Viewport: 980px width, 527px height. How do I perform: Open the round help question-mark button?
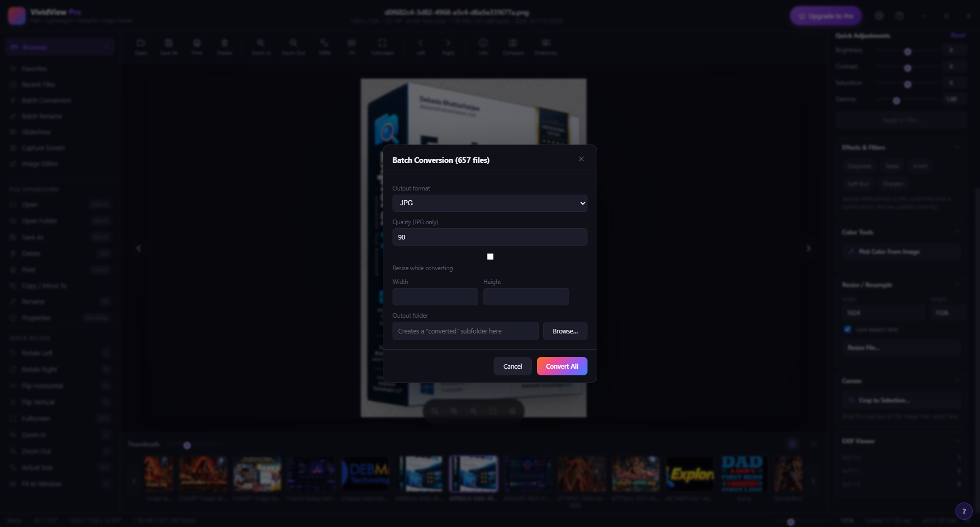(964, 511)
